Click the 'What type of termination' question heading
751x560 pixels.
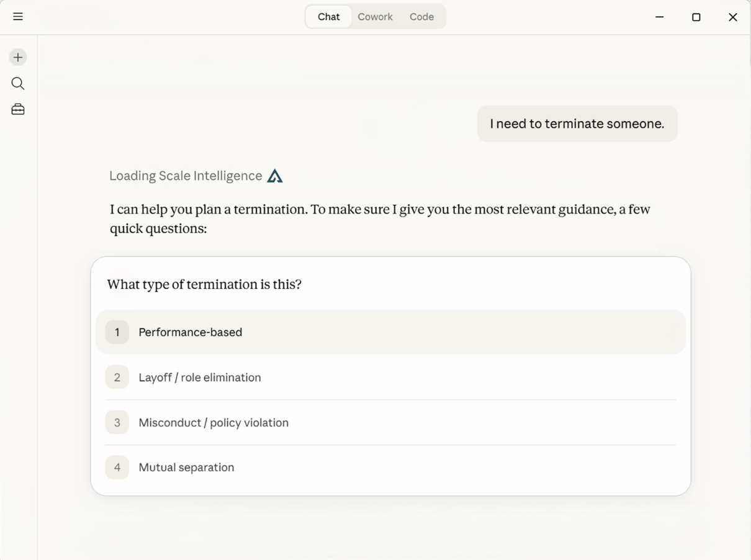click(204, 284)
